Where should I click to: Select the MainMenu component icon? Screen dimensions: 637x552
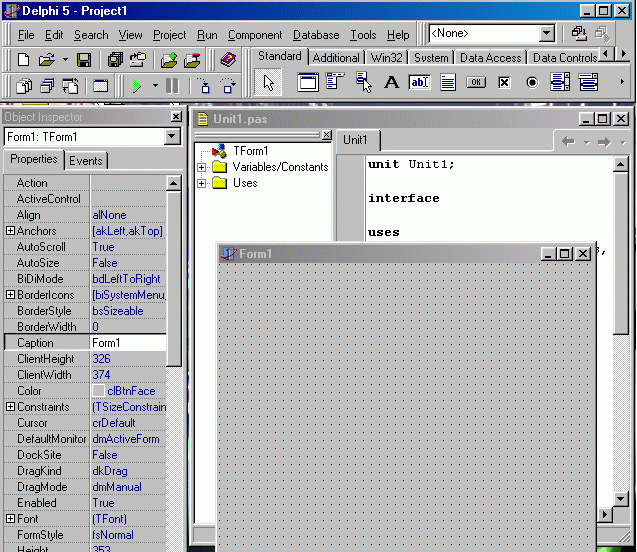click(x=335, y=81)
